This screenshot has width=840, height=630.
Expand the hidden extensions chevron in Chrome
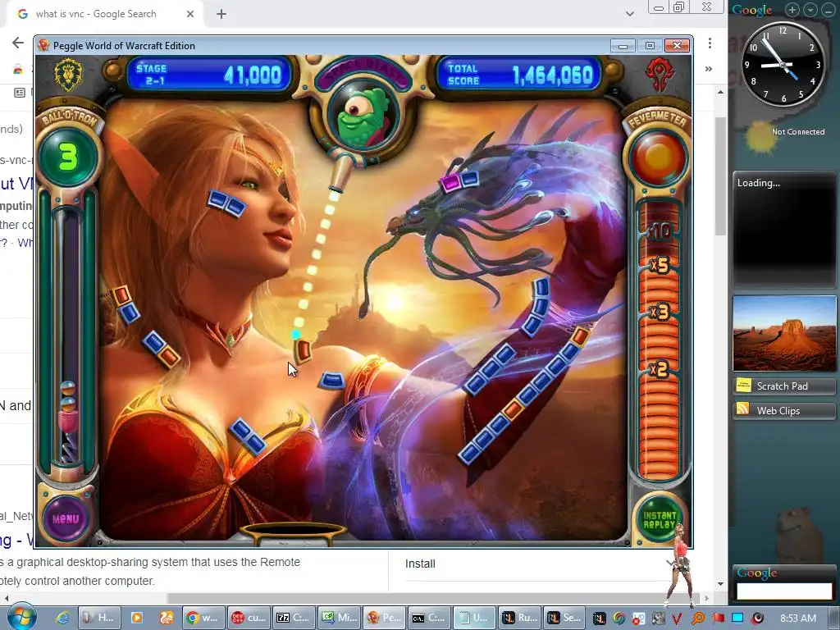coord(709,69)
